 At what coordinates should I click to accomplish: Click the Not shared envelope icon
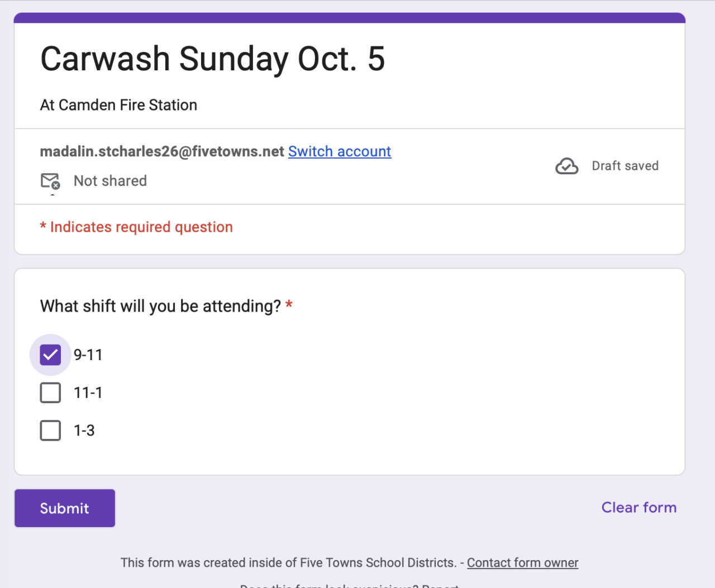point(50,181)
